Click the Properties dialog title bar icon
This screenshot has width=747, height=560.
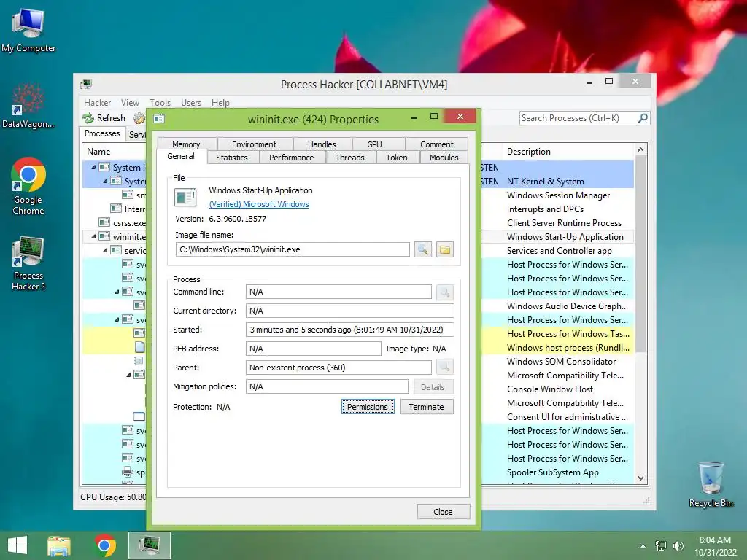[159, 119]
